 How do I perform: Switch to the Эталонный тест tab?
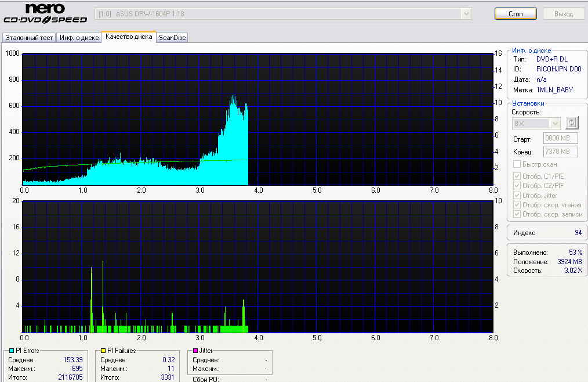pyautogui.click(x=29, y=38)
